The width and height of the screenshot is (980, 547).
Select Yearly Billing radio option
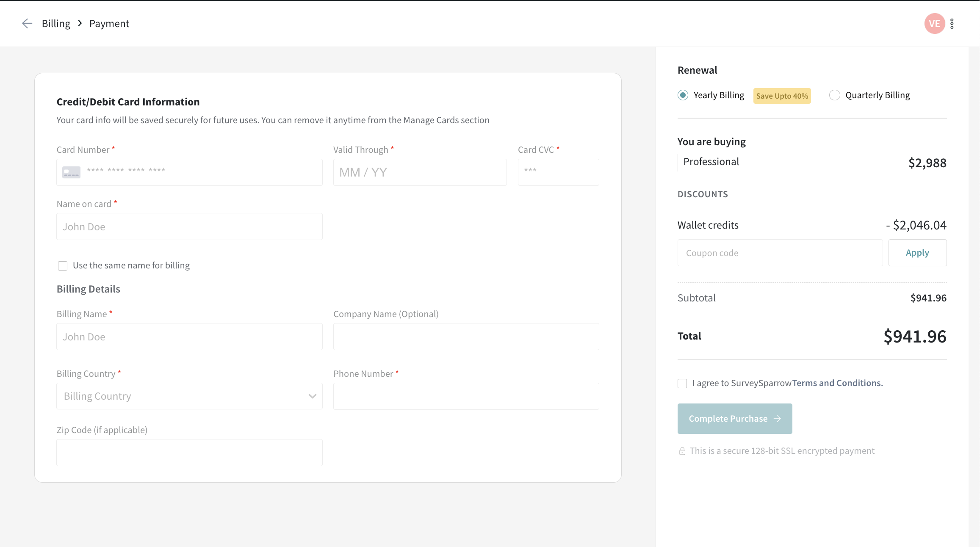pos(683,95)
